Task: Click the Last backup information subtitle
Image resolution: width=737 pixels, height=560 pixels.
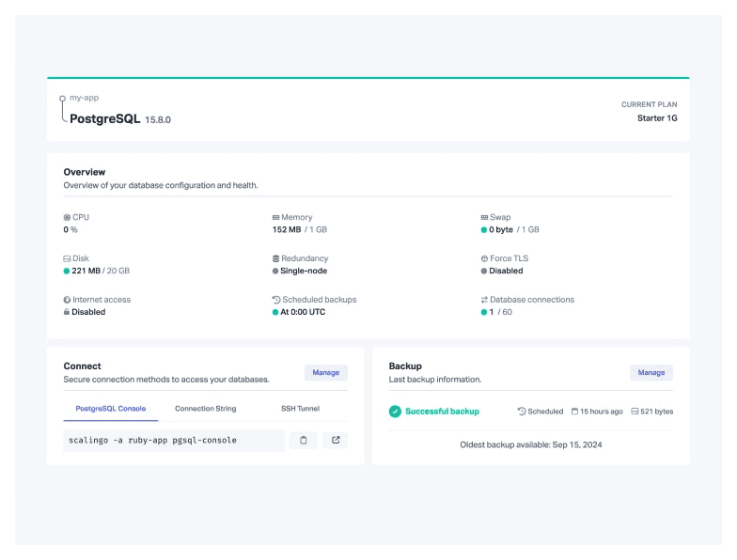Action: coord(434,380)
